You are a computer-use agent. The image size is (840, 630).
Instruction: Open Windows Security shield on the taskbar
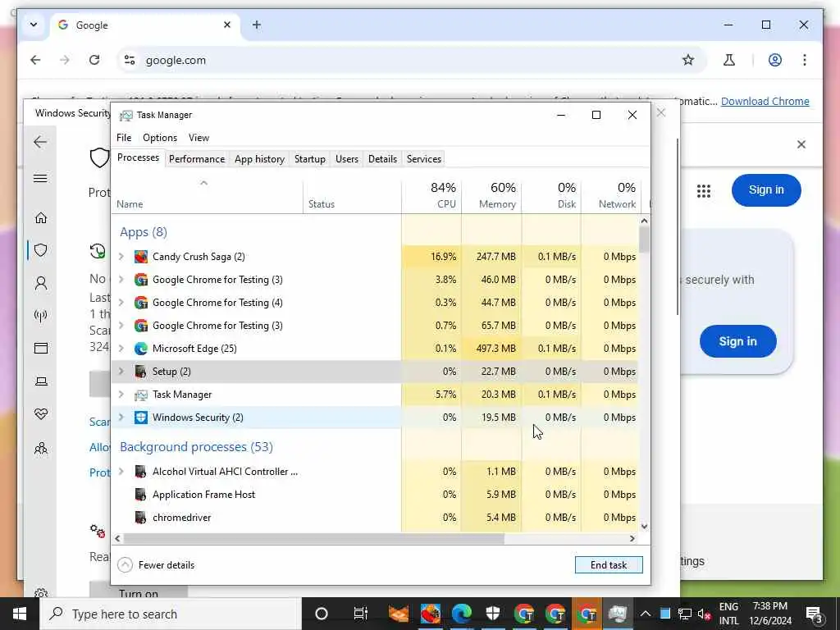(492, 614)
